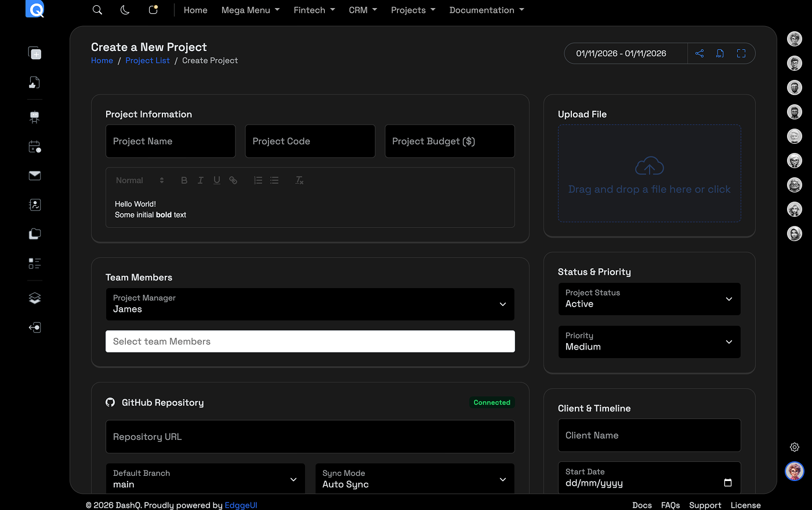The height and width of the screenshot is (510, 812).
Task: Open the EdggeUI link in the footer
Action: coord(241,505)
